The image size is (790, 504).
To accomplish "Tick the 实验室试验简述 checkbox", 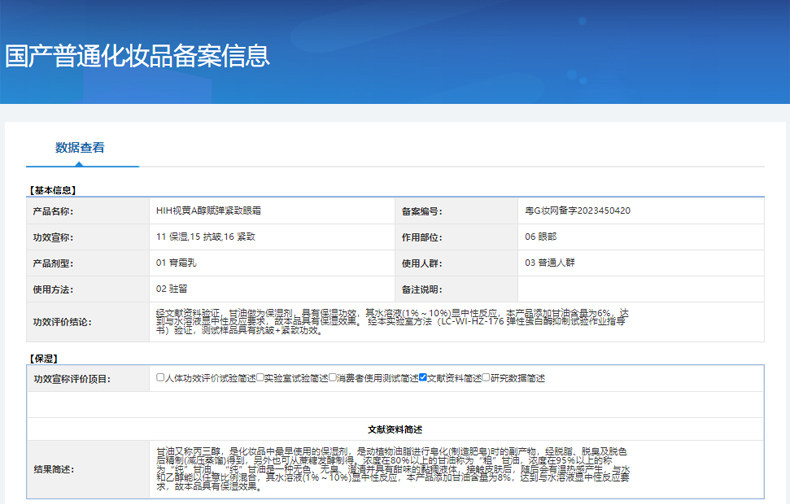I will [x=260, y=378].
